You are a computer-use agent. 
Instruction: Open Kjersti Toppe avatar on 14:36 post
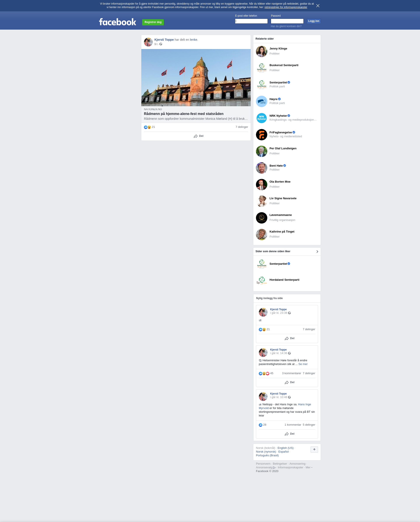[x=263, y=352]
